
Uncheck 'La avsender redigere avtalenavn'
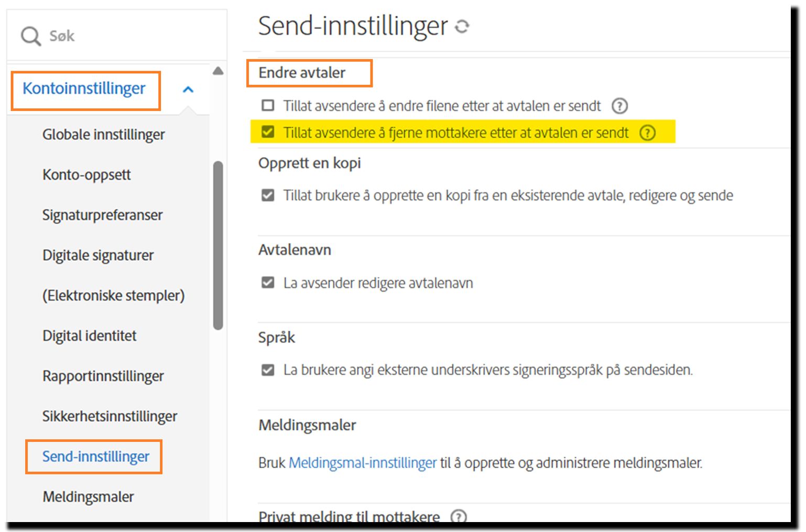[268, 282]
